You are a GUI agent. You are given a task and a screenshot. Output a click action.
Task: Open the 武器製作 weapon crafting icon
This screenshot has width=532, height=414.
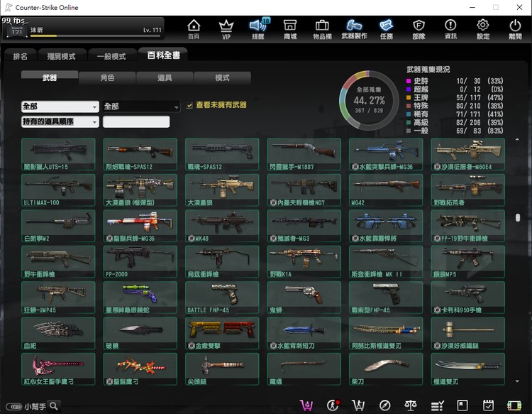354,29
